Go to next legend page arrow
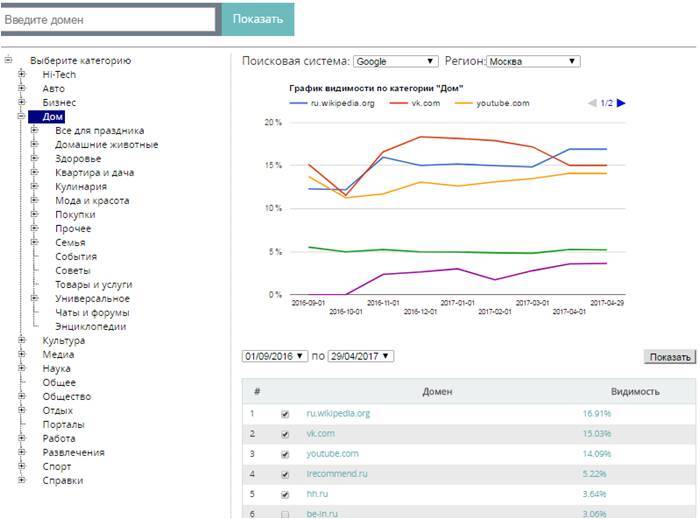Viewport: 700px width, 519px height. 621,103
